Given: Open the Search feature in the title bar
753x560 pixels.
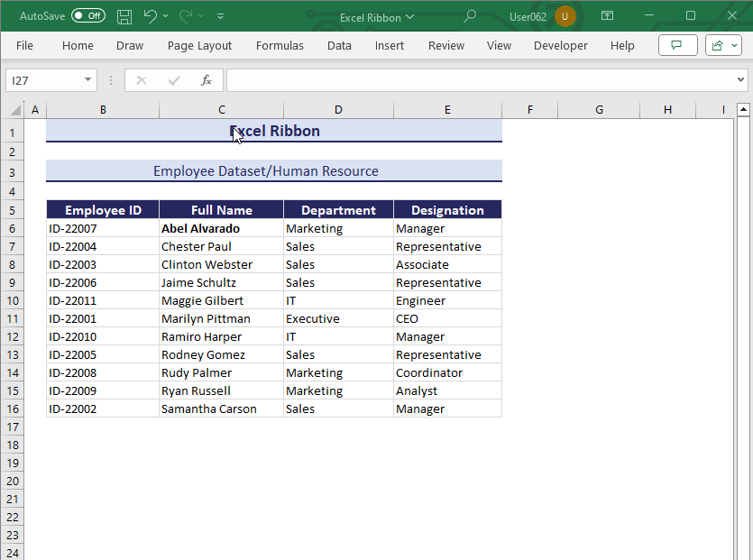Looking at the screenshot, I should tap(469, 16).
